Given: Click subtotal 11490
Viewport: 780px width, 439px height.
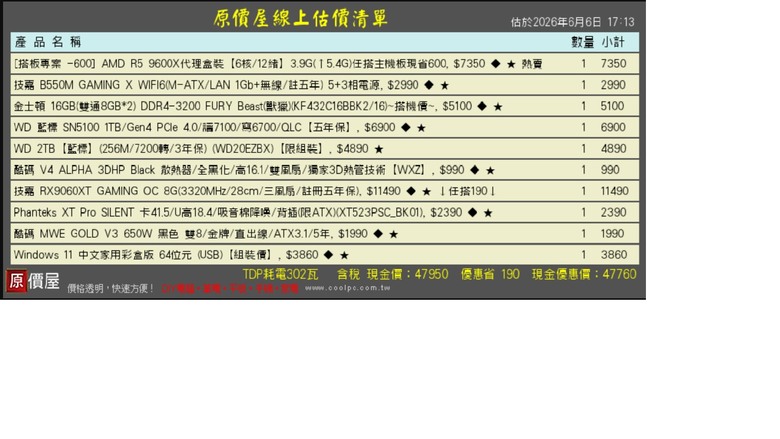Looking at the screenshot, I should [x=615, y=191].
